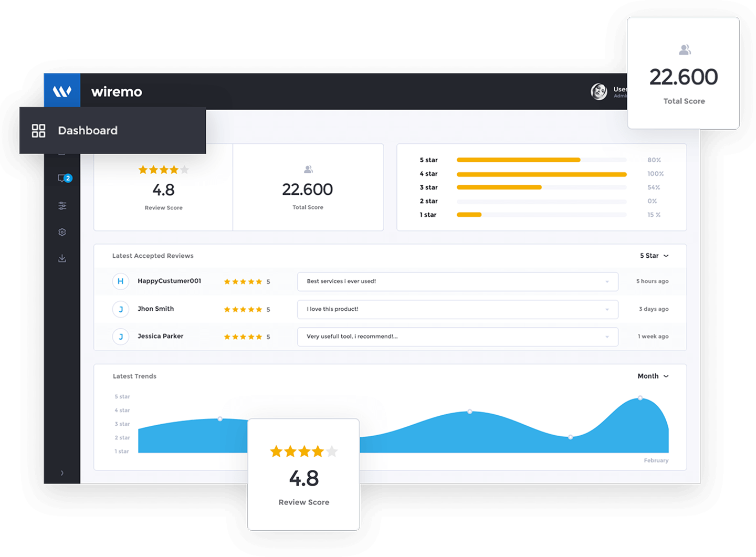756x557 pixels.
Task: Click the star rating of HappyCustumer001
Action: coord(243,282)
